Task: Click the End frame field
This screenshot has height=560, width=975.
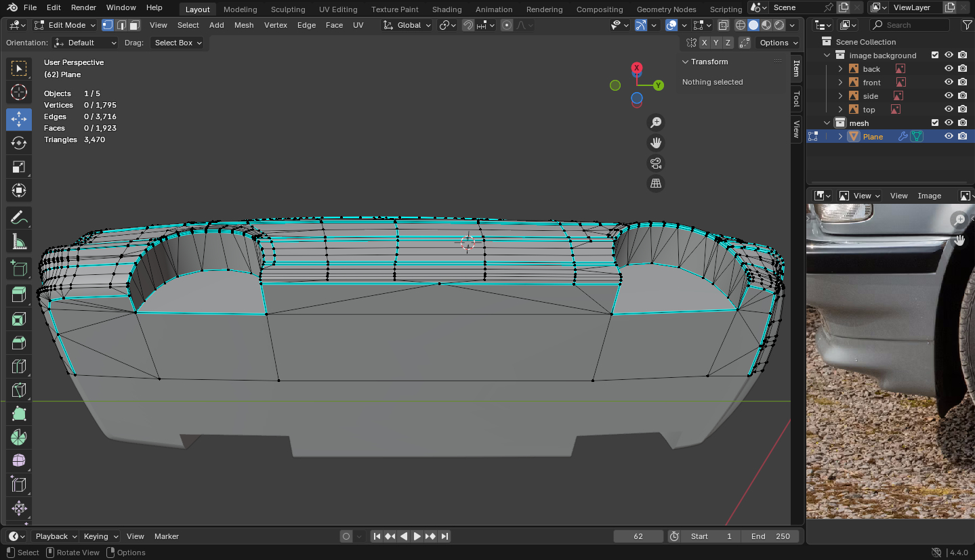Action: 771,536
